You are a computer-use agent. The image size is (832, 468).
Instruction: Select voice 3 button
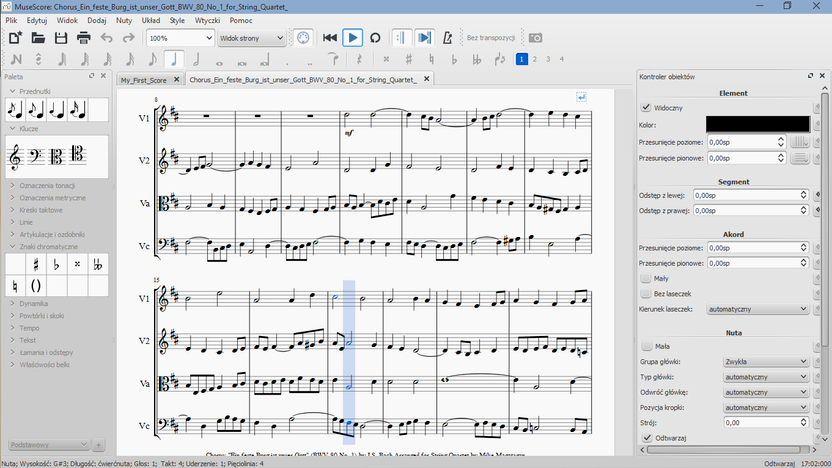[x=548, y=59]
